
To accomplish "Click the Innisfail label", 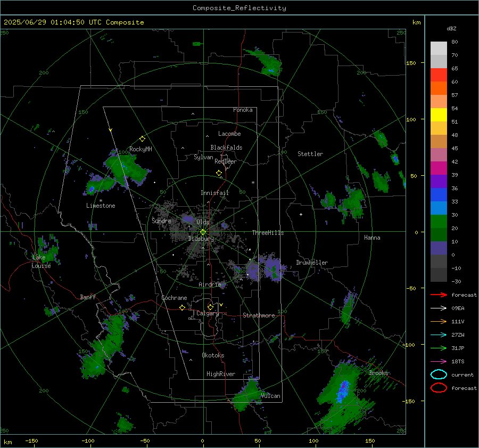I will pyautogui.click(x=214, y=193).
